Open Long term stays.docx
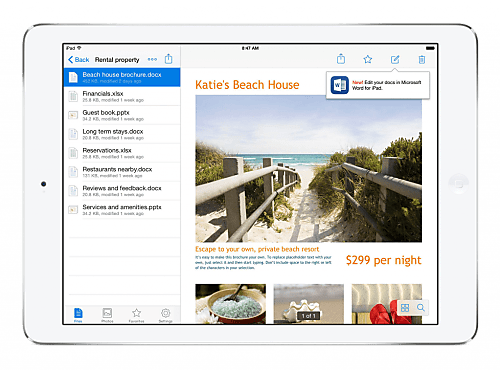This screenshot has height=370, width=500. click(x=122, y=134)
